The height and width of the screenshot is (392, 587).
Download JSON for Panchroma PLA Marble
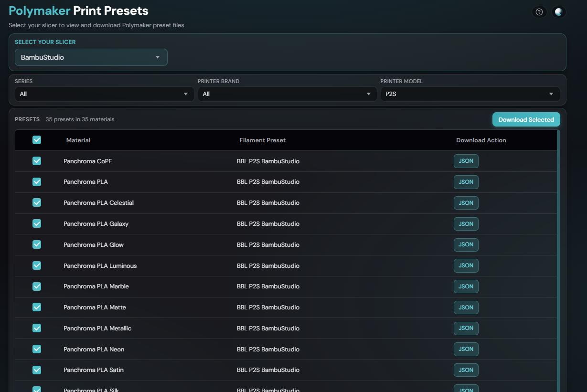click(466, 286)
